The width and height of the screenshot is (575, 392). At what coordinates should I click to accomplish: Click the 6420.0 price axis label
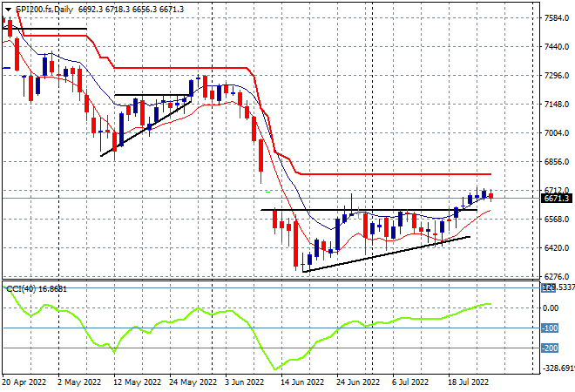(x=557, y=248)
